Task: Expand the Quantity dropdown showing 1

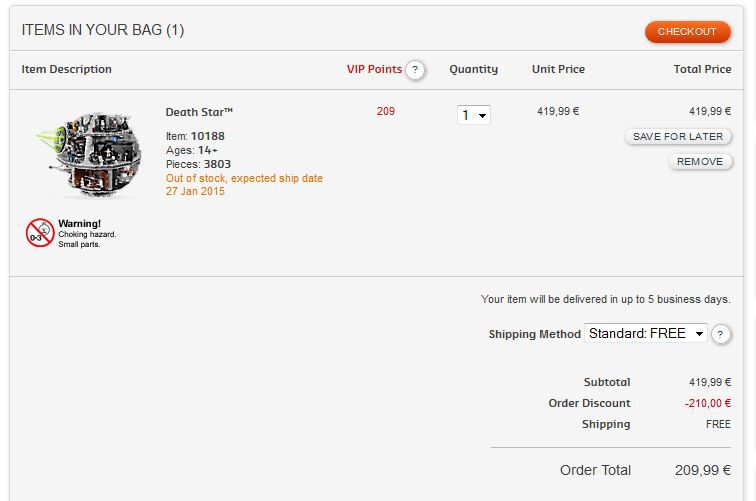Action: tap(473, 115)
